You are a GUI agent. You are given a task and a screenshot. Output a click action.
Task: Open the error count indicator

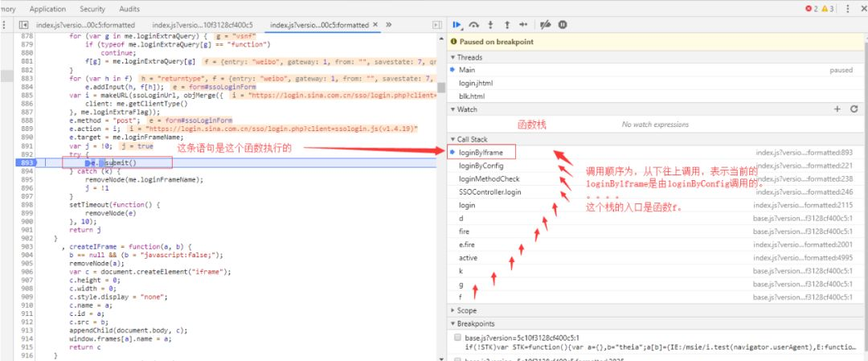(x=811, y=9)
